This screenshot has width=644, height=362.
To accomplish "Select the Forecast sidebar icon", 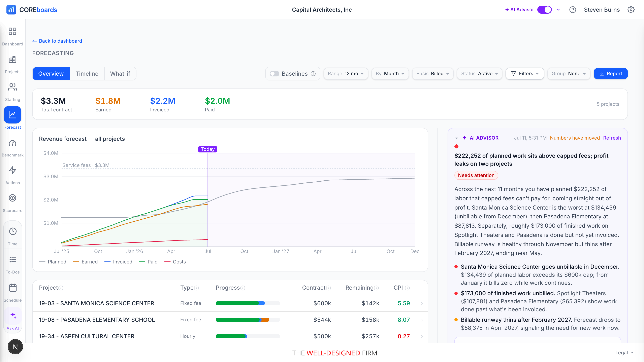I will 12,115.
